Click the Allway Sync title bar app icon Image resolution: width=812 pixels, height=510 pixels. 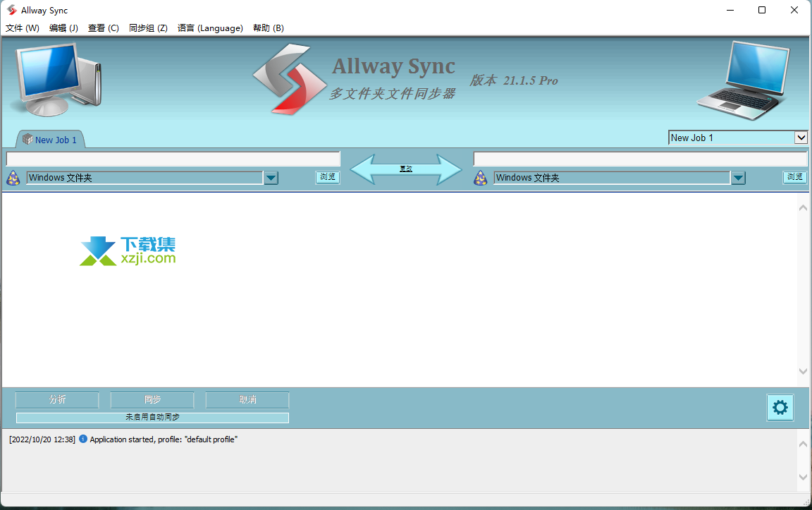coord(11,10)
